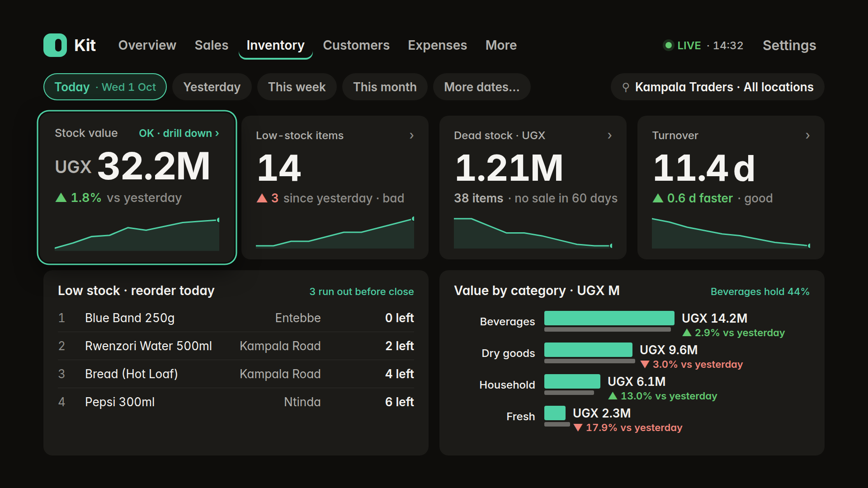Click the Beverages green value bar

click(x=609, y=318)
